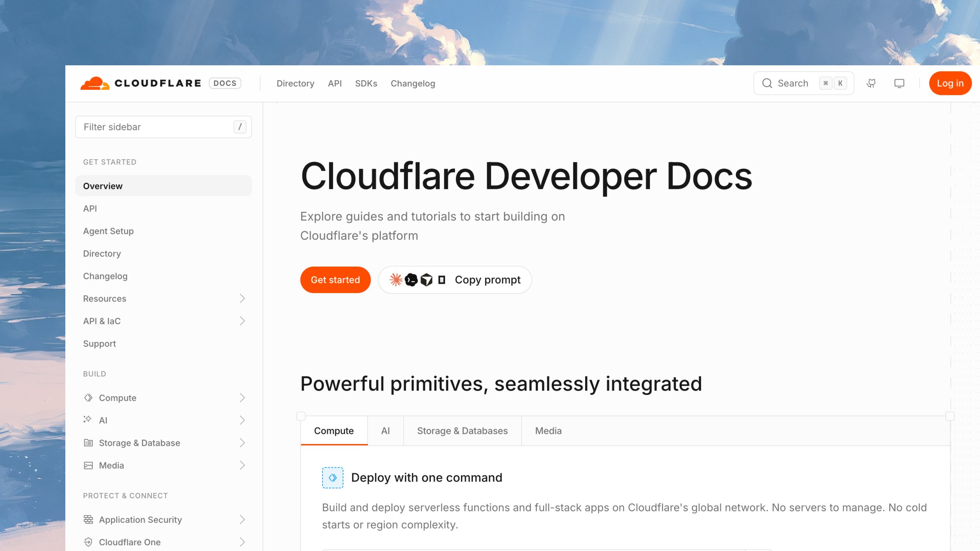Viewport: 980px width, 551px height.
Task: Select the Compute tab
Action: click(334, 431)
